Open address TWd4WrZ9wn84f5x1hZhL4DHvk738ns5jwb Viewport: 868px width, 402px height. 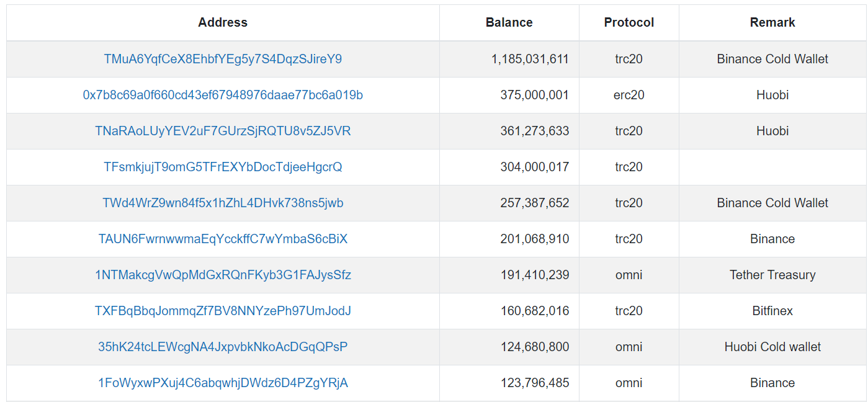click(223, 203)
